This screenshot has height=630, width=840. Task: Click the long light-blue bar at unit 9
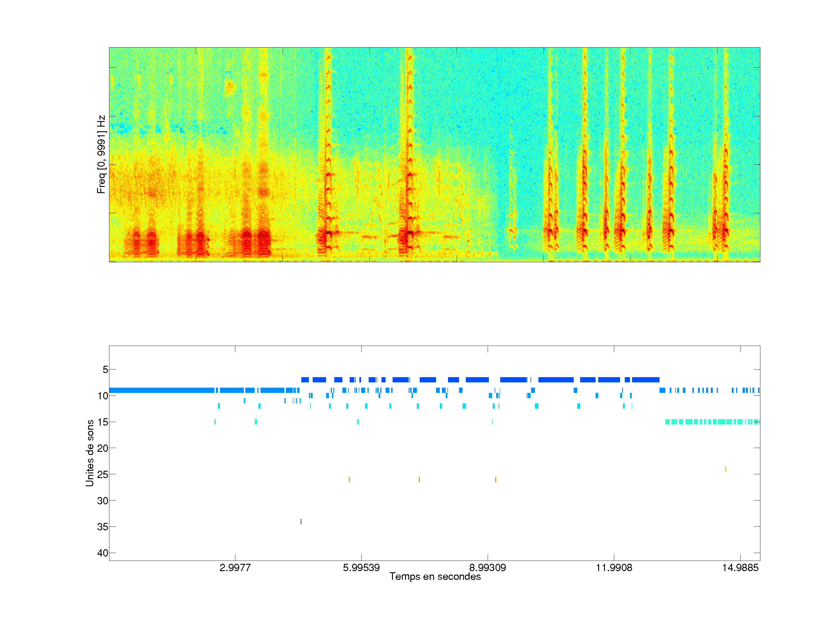161,390
